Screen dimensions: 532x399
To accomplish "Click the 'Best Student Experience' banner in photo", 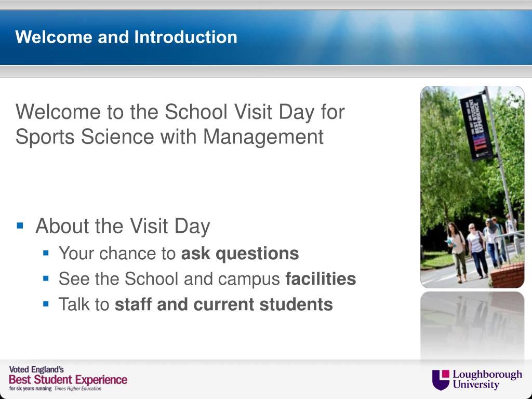I will click(476, 127).
